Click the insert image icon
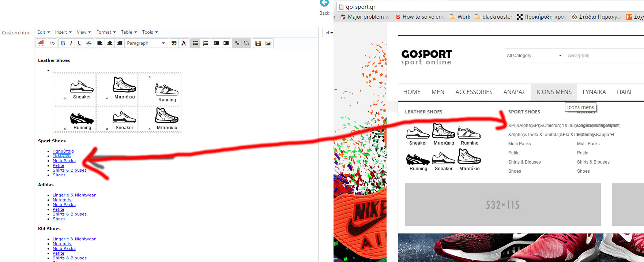The image size is (644, 262). coord(268,43)
